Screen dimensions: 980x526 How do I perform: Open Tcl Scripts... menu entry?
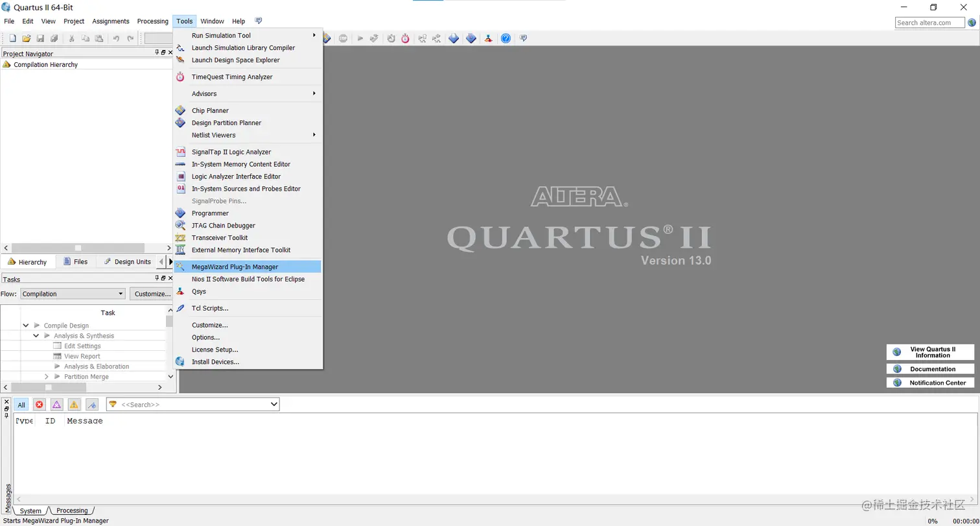pos(247,309)
